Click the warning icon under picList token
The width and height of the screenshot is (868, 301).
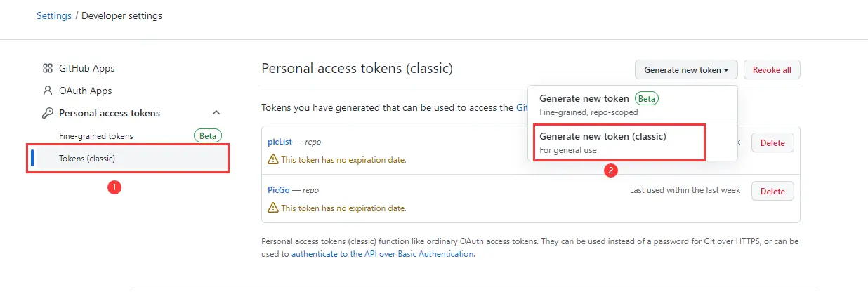tap(273, 160)
